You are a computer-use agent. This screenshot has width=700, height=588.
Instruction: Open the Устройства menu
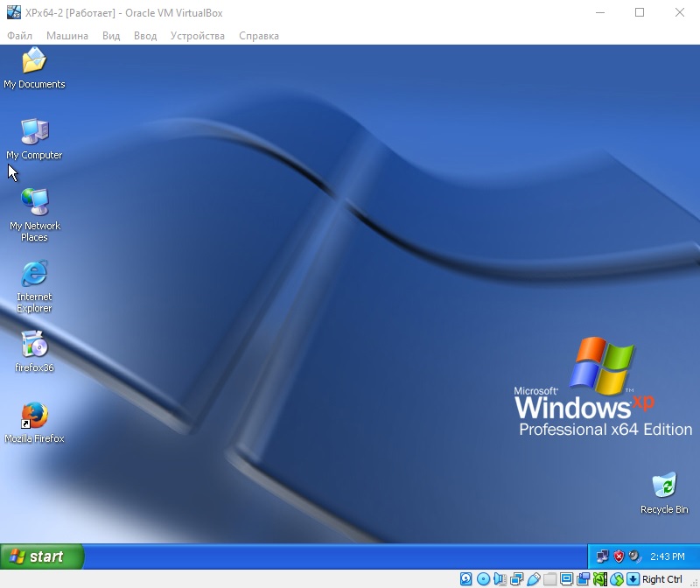pyautogui.click(x=198, y=36)
